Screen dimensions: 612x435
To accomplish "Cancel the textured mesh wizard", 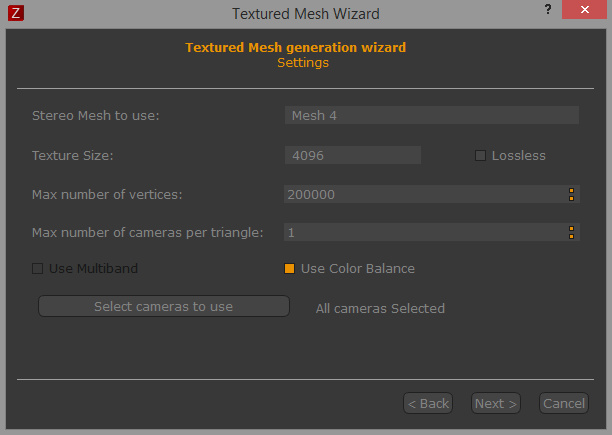I will click(564, 403).
